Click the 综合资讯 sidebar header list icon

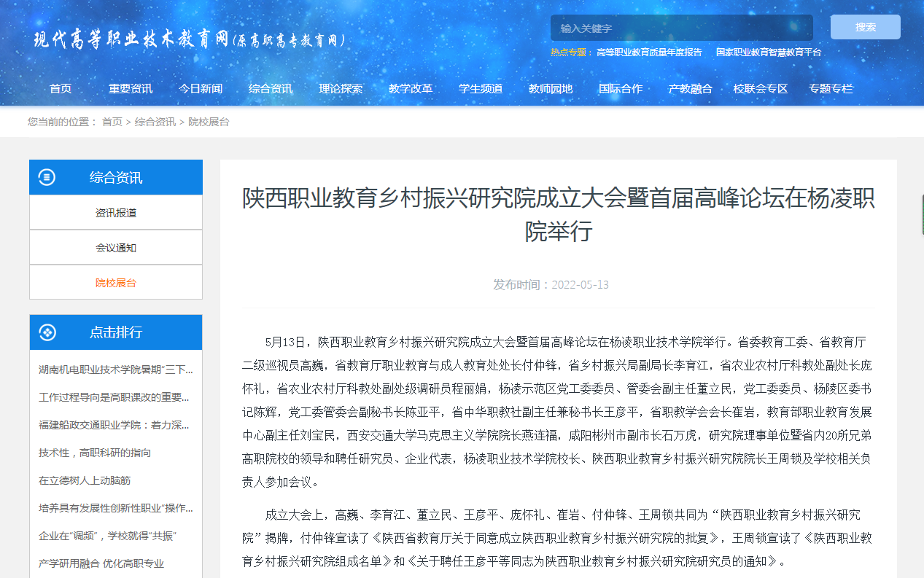click(47, 177)
